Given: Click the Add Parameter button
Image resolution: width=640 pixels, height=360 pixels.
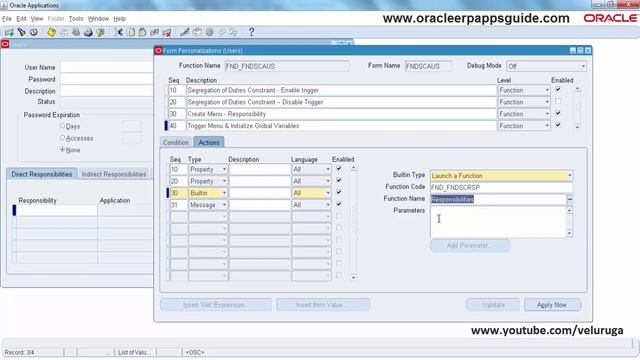Looking at the screenshot, I should (470, 246).
